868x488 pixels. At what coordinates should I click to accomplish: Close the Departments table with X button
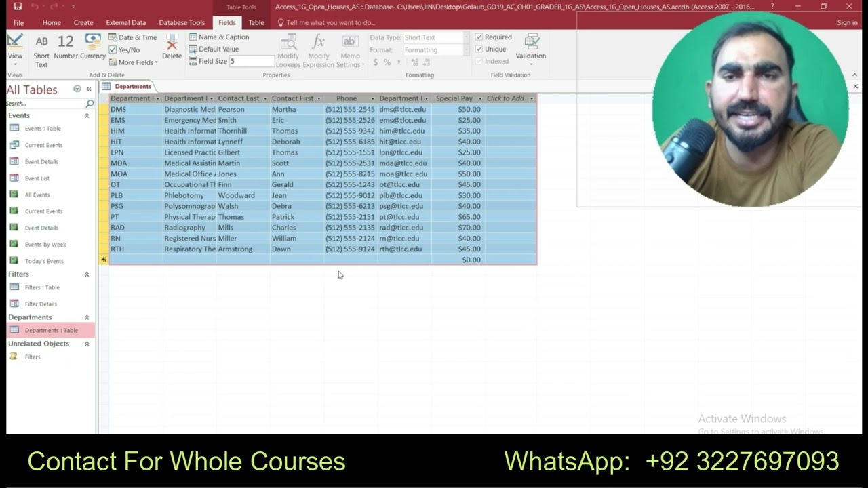coord(855,87)
